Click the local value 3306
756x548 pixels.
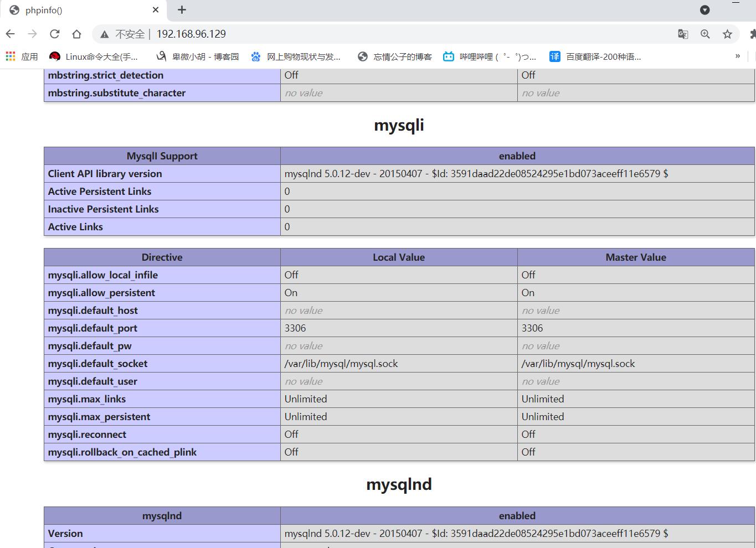295,328
